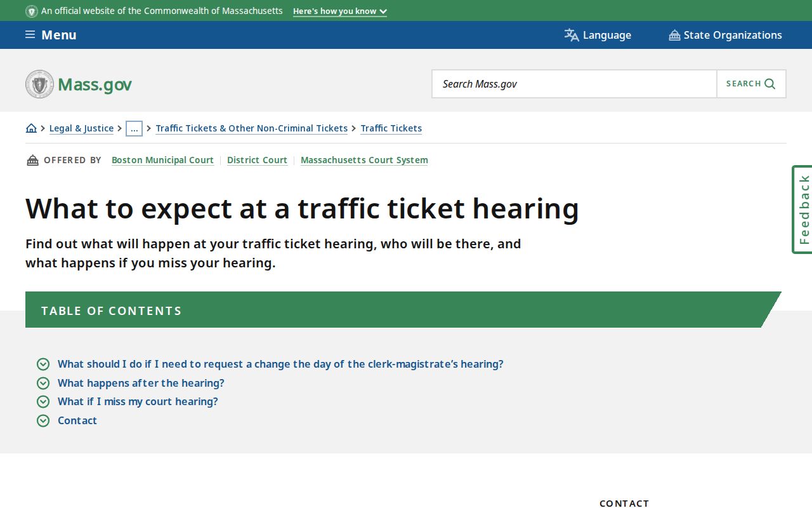The width and height of the screenshot is (812, 508).
Task: Jump to request a change of hearing day link
Action: pos(280,364)
